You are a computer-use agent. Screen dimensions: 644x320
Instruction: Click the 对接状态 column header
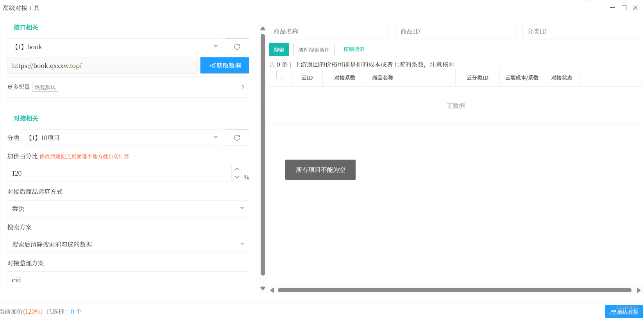point(562,78)
